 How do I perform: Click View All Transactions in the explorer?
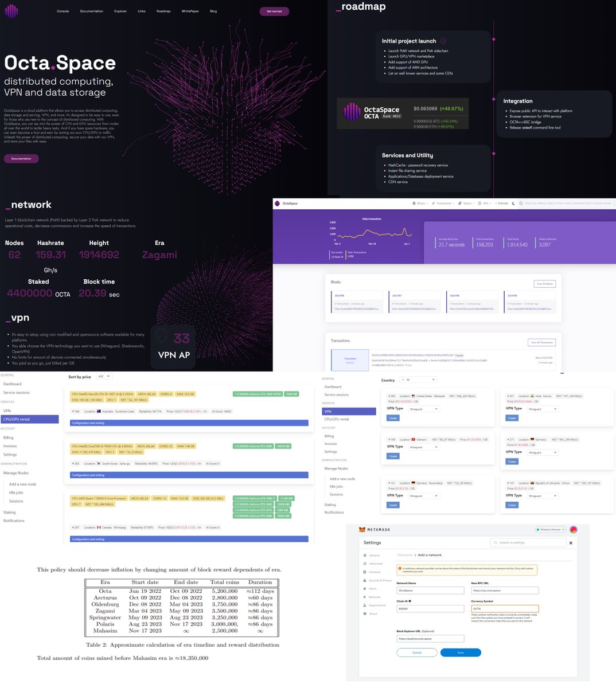541,342
